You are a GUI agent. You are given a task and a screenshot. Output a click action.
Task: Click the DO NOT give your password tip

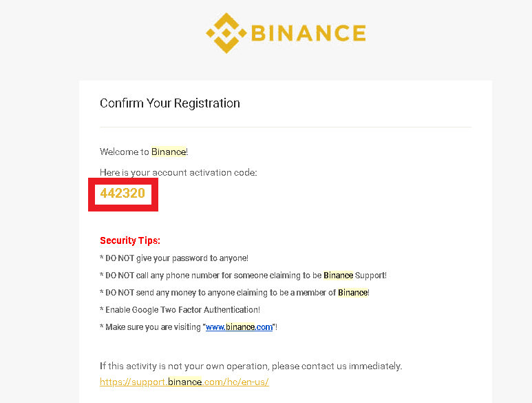point(174,258)
